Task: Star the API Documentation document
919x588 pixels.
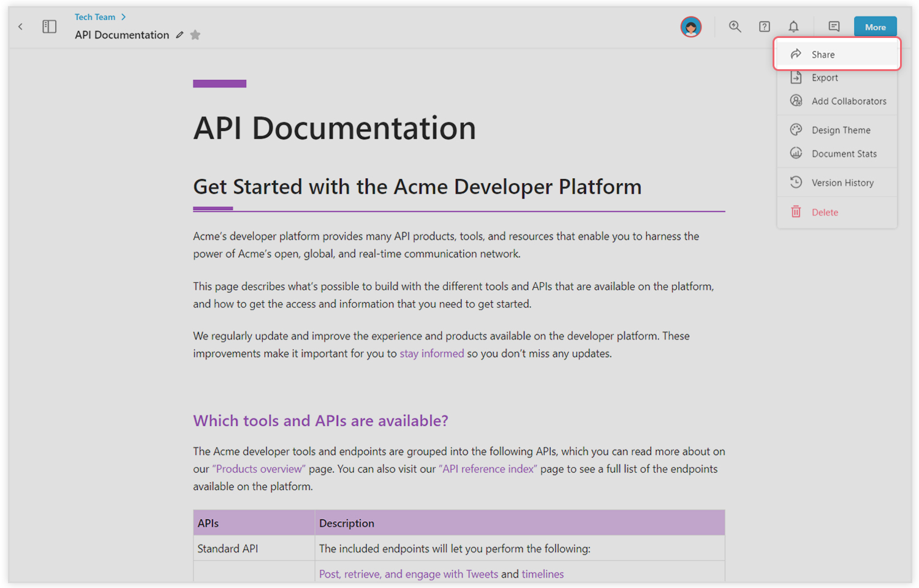Action: (x=195, y=35)
